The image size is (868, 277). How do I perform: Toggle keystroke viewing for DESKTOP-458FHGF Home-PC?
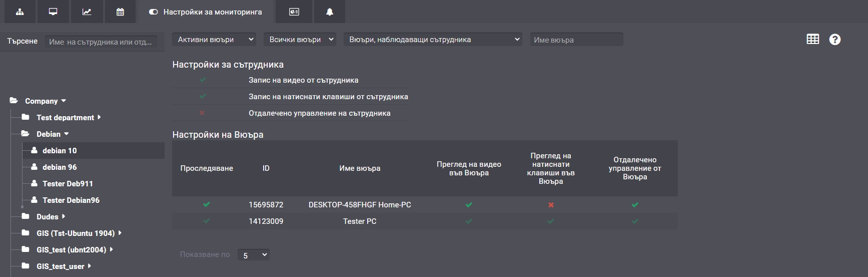coord(551,204)
